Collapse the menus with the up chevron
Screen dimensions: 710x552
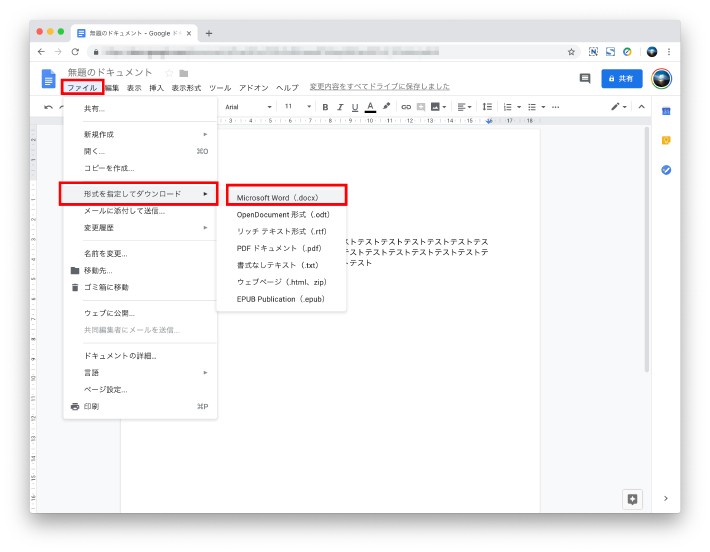642,107
